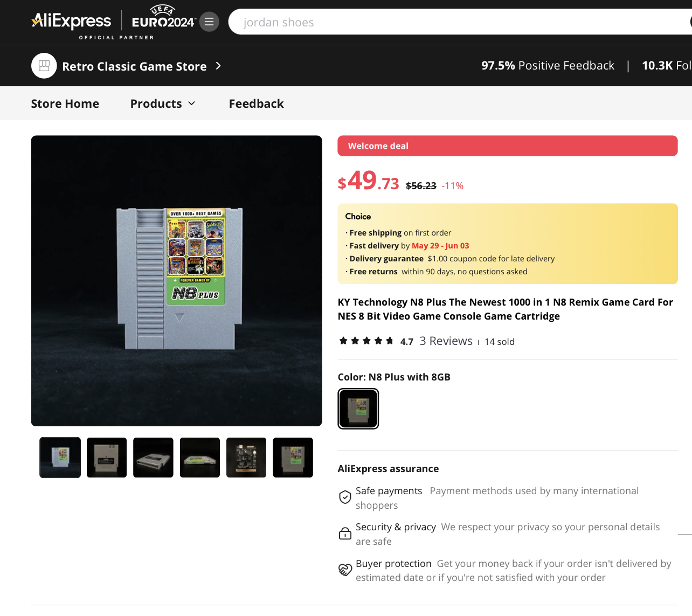This screenshot has width=692, height=616.
Task: Click the main product image
Action: [x=177, y=281]
